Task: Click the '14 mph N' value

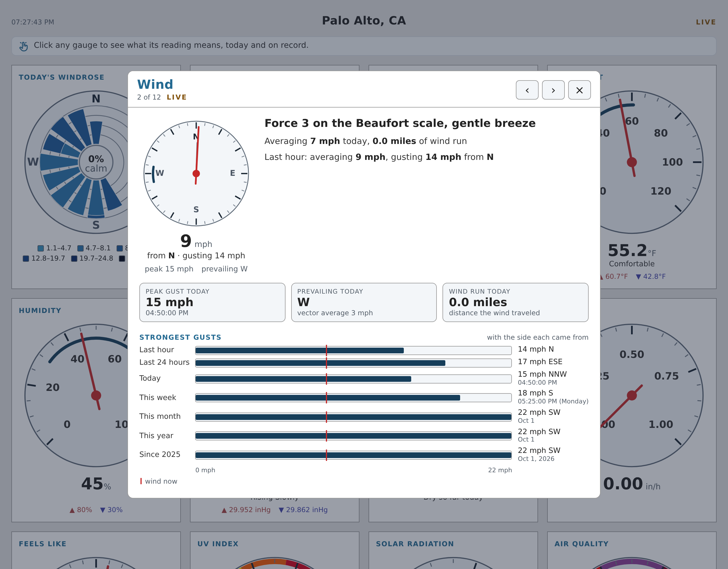Action: tap(536, 349)
